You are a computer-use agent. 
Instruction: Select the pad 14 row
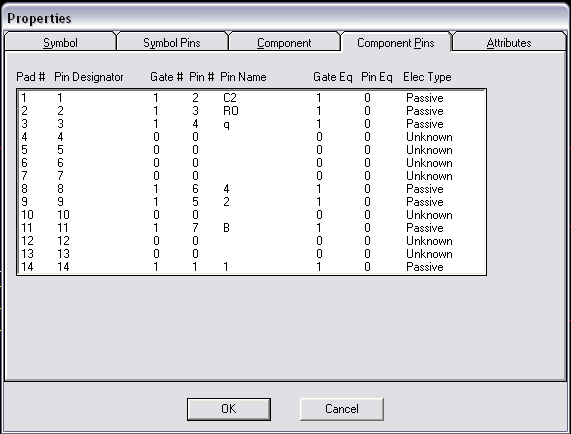(x=251, y=267)
